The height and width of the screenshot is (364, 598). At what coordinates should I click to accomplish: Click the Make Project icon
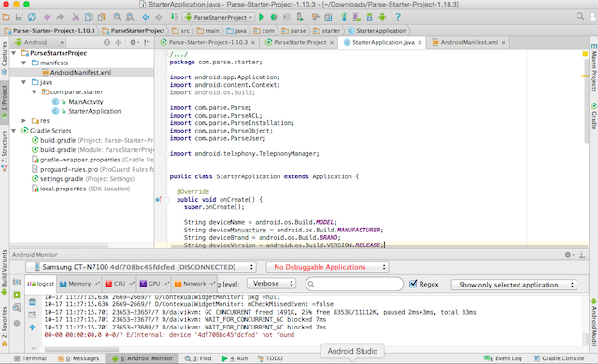pos(174,17)
